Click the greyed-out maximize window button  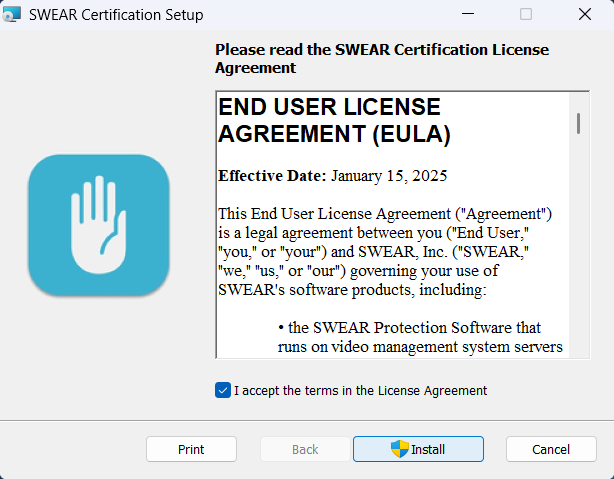tap(526, 15)
